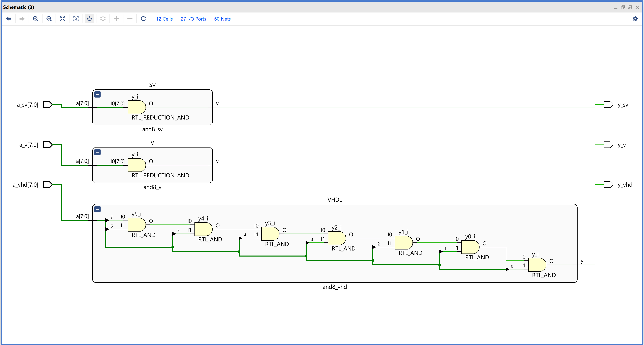
Task: Open schematic settings gear icon
Action: coord(635,19)
